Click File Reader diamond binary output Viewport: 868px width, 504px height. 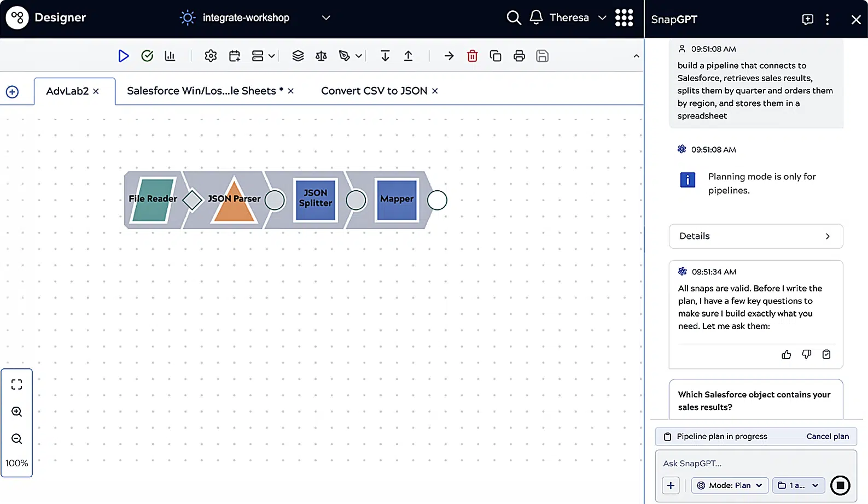click(193, 200)
